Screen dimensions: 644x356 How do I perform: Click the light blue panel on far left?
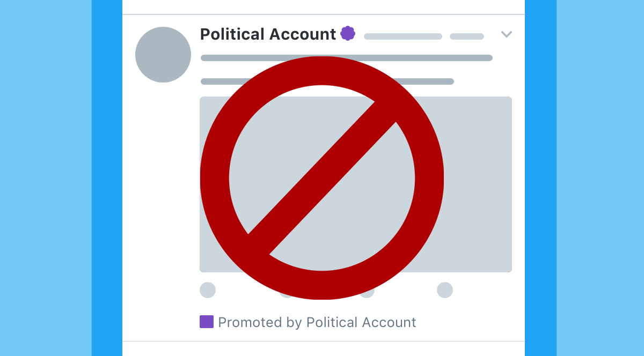click(x=46, y=178)
